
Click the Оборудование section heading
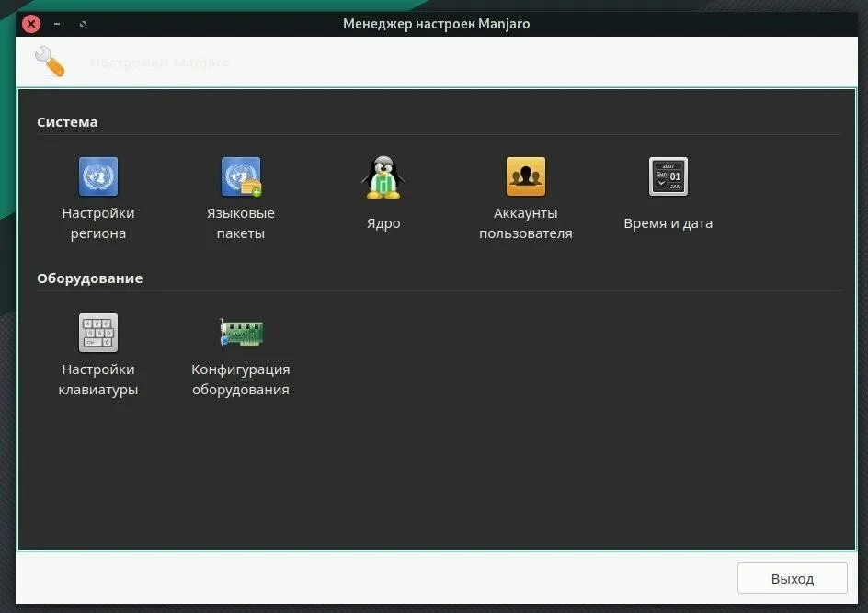[90, 278]
